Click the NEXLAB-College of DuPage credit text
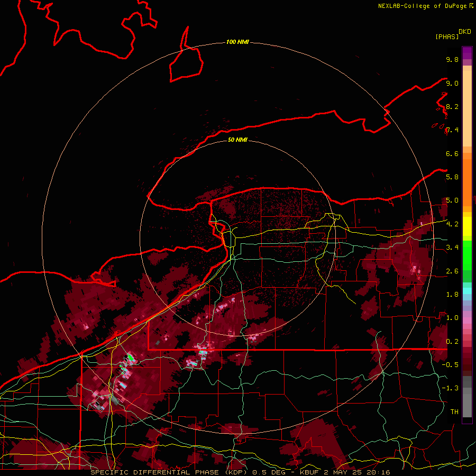Image resolution: width=476 pixels, height=476 pixels. coord(422,6)
